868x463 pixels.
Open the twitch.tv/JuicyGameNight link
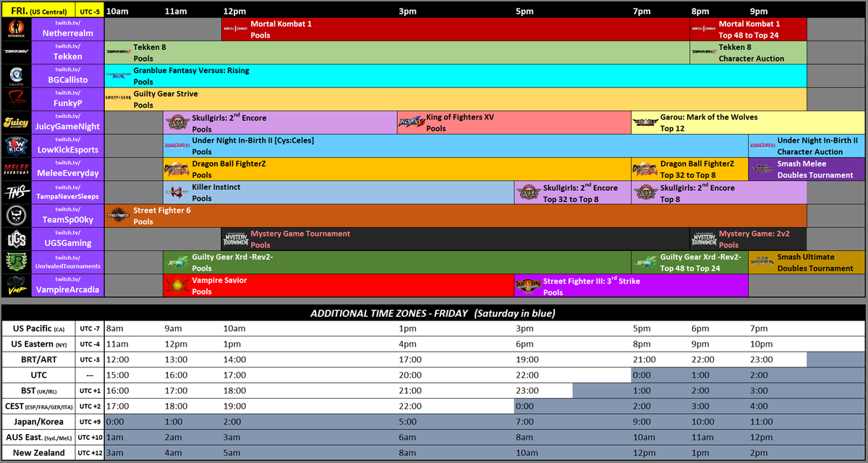click(x=69, y=122)
